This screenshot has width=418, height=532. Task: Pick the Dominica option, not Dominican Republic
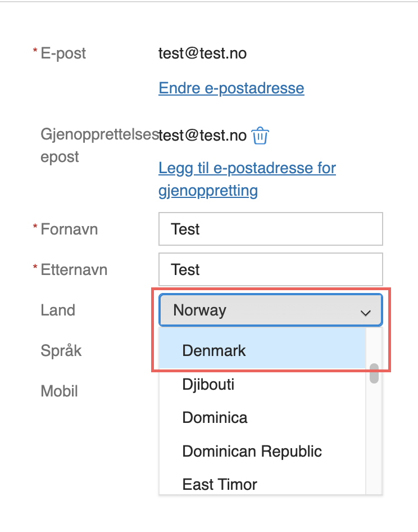215,418
